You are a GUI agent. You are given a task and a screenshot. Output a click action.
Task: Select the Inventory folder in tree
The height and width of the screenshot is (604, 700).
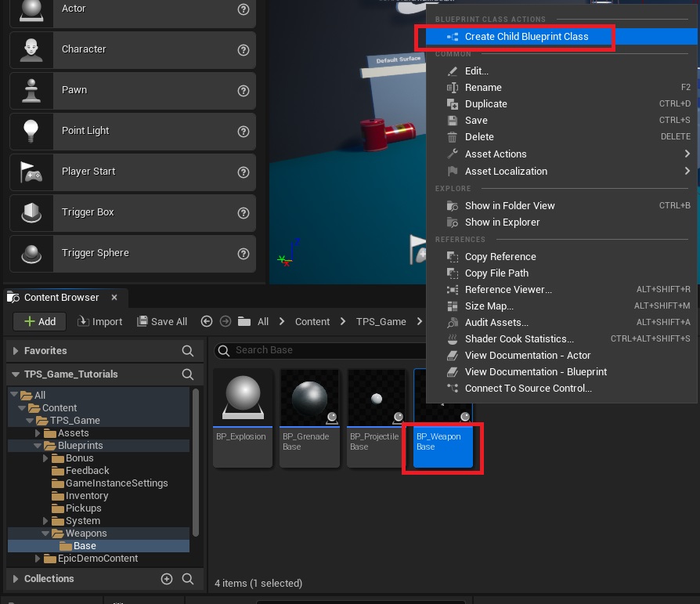click(86, 496)
